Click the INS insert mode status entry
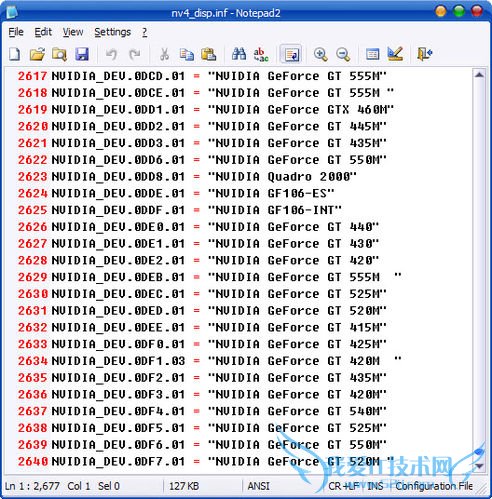Image resolution: width=492 pixels, height=499 pixels. [375, 486]
